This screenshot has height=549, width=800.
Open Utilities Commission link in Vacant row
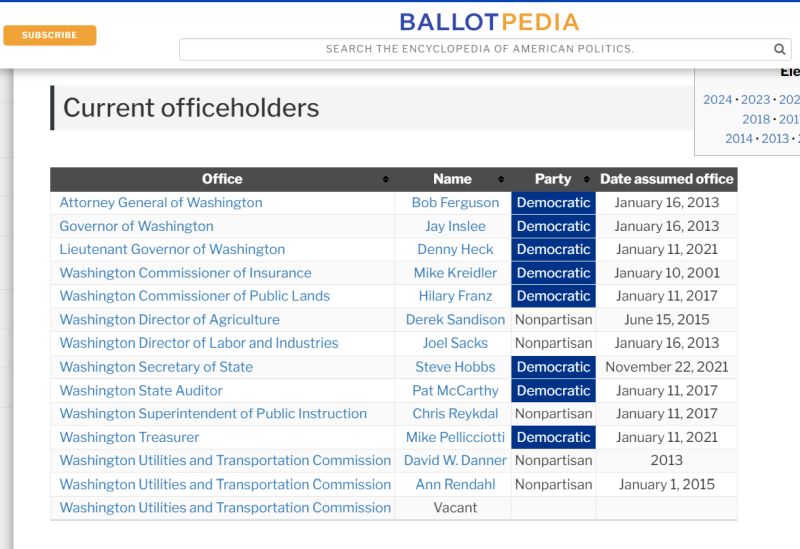pyautogui.click(x=225, y=508)
